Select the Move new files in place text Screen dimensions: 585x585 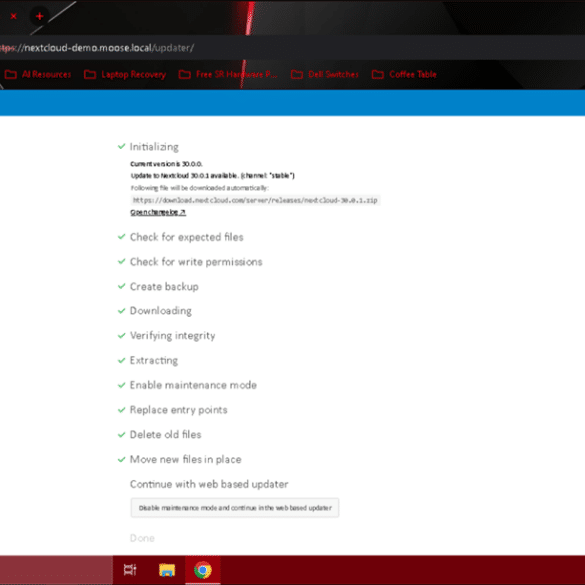coord(185,459)
